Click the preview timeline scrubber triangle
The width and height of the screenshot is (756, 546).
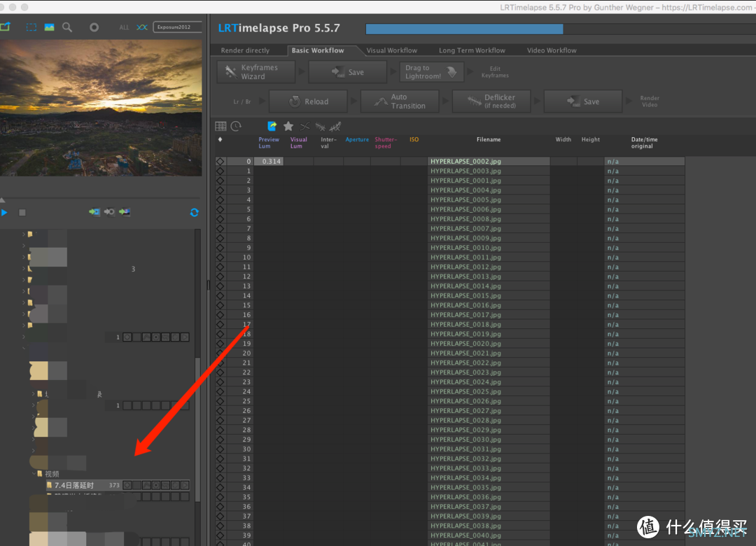point(2,199)
